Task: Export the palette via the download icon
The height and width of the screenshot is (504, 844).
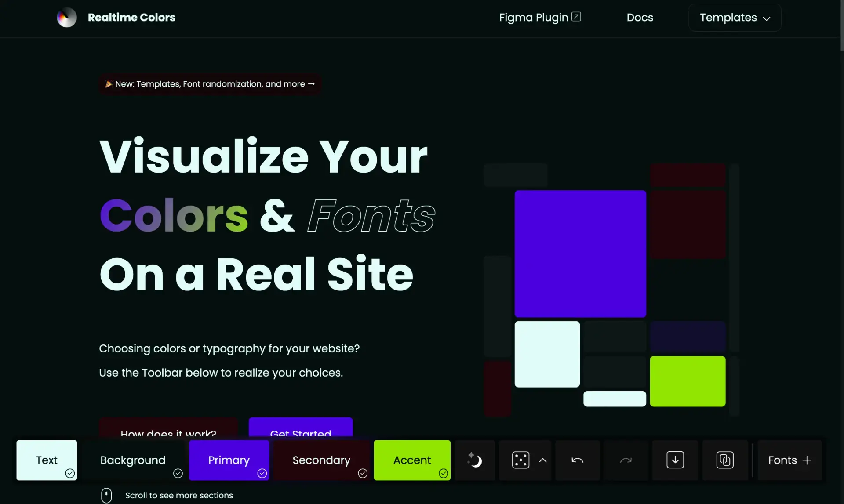Action: click(x=676, y=460)
